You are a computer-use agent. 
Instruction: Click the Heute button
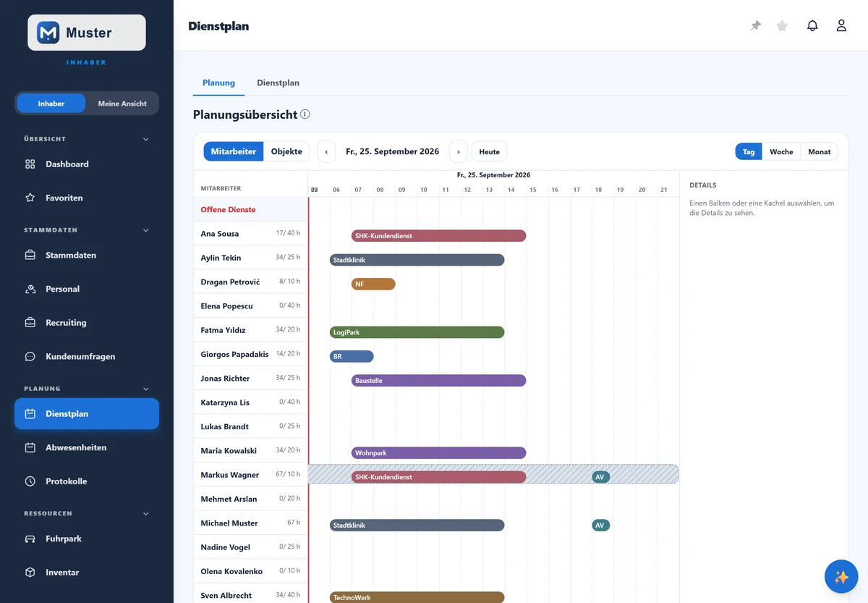[x=490, y=151]
